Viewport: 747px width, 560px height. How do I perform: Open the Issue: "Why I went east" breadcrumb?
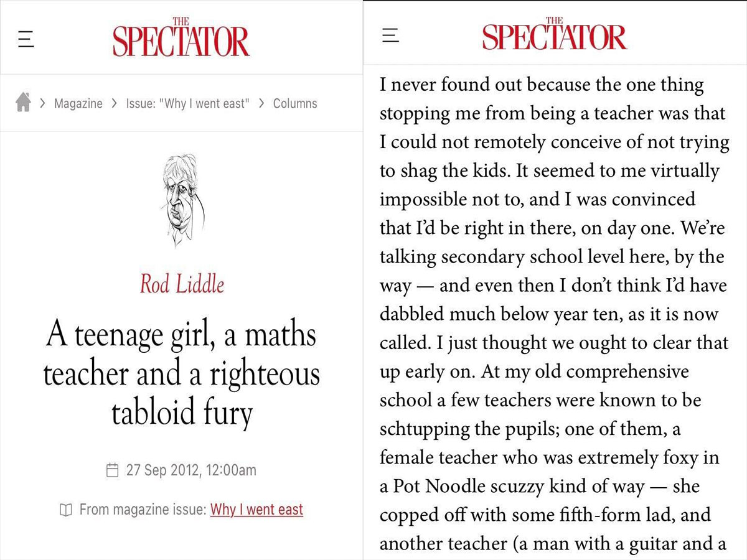pyautogui.click(x=187, y=103)
